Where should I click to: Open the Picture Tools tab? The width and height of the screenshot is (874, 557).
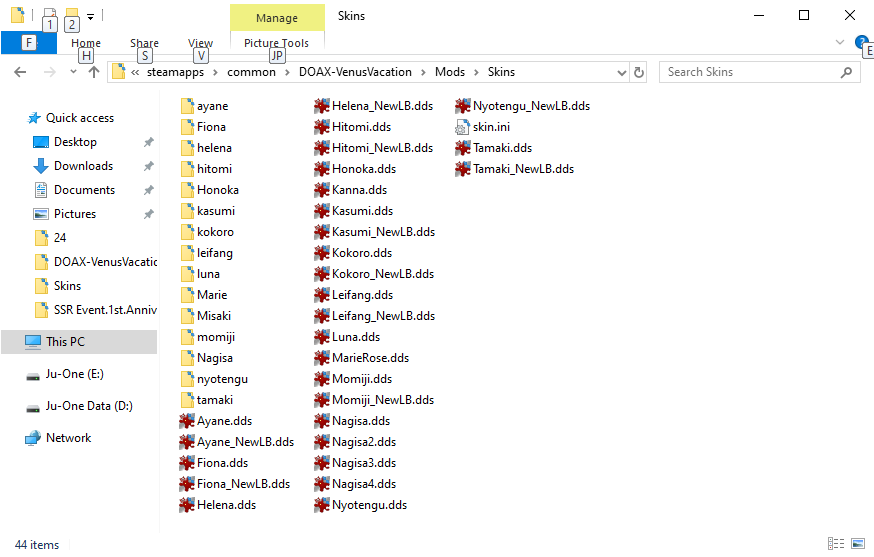pyautogui.click(x=276, y=43)
